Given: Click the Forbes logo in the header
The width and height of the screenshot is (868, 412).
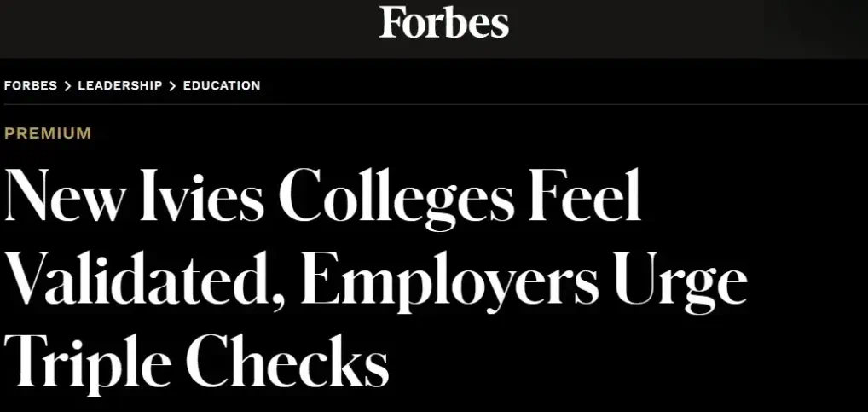Looking at the screenshot, I should point(444,22).
